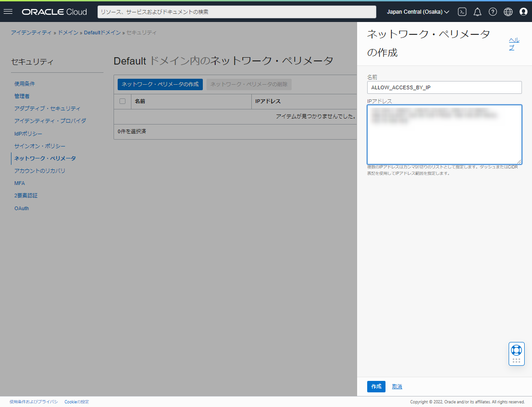
Task: Open the Cloud Shell developer tools icon
Action: click(462, 12)
